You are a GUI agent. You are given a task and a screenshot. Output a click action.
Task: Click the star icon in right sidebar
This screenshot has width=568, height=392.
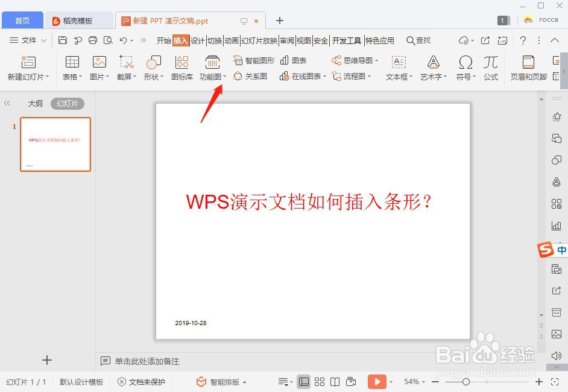point(557,116)
